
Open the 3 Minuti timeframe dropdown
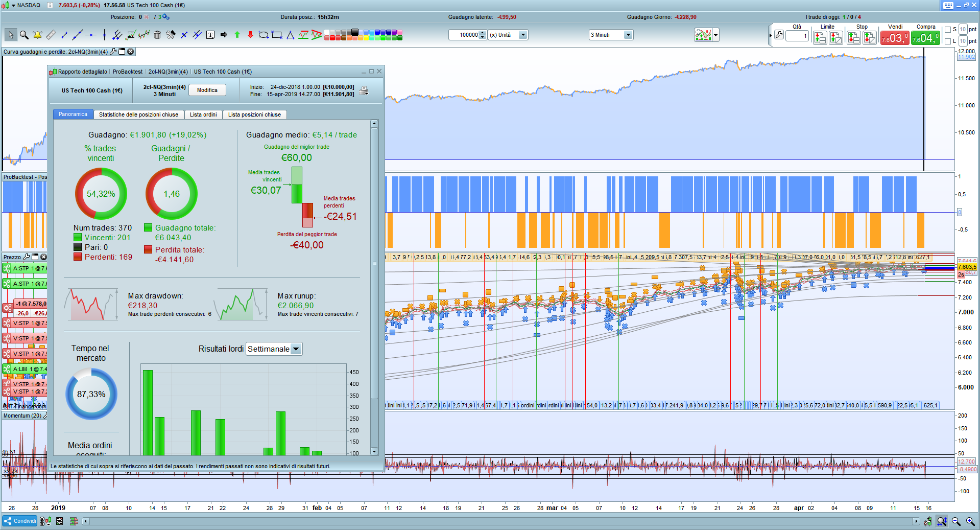coord(628,35)
